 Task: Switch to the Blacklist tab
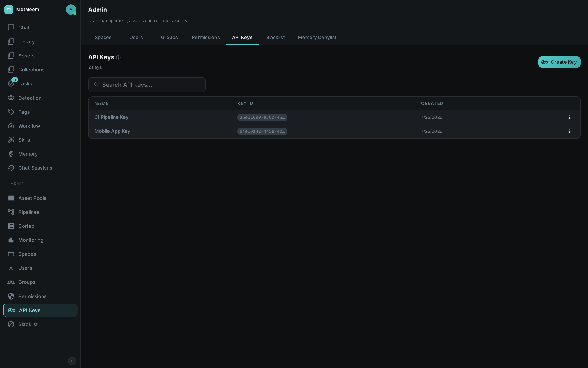(275, 38)
